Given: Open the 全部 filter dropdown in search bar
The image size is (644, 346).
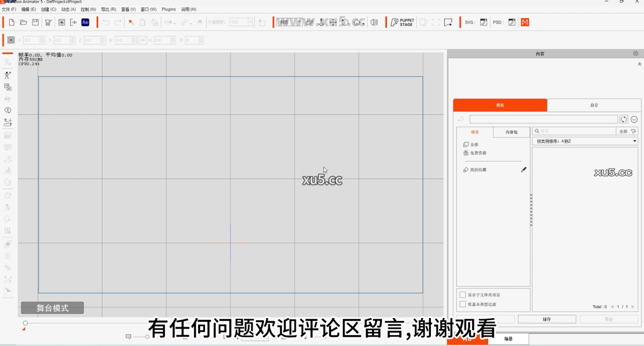Looking at the screenshot, I should tap(626, 131).
